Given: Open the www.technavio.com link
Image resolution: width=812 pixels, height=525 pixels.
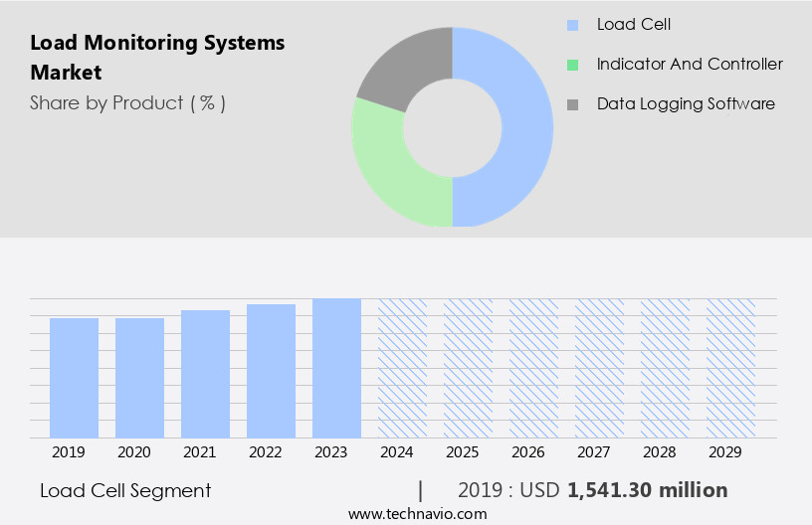Looking at the screenshot, I should (x=417, y=513).
